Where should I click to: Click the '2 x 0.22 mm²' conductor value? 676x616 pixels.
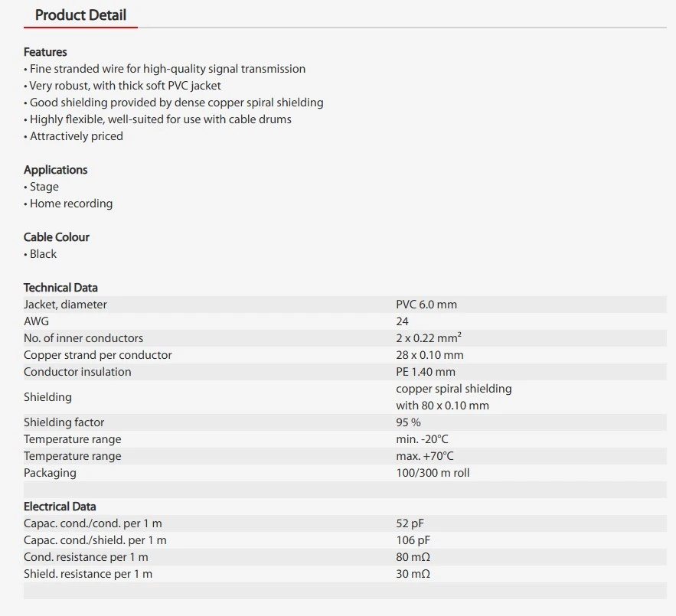pos(428,338)
